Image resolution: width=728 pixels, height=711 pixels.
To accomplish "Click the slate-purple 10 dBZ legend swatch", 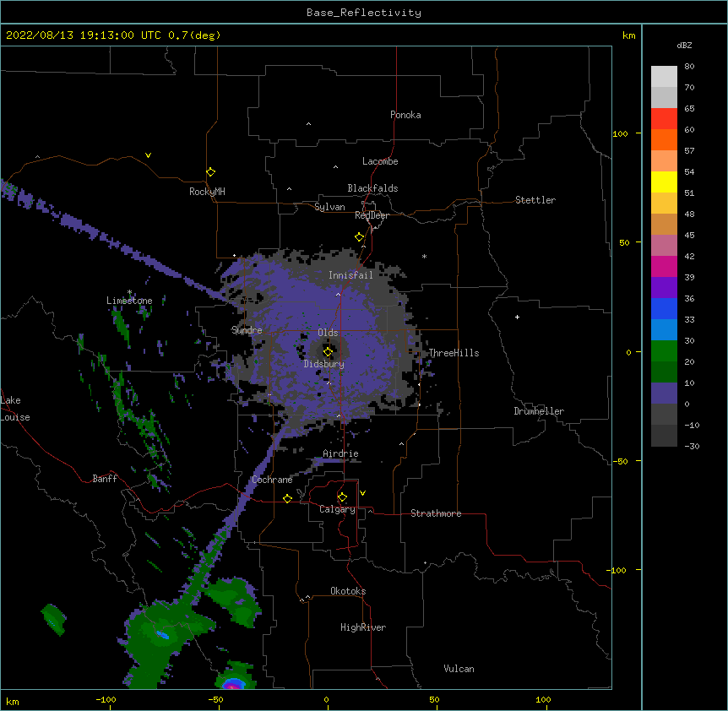I will (664, 393).
